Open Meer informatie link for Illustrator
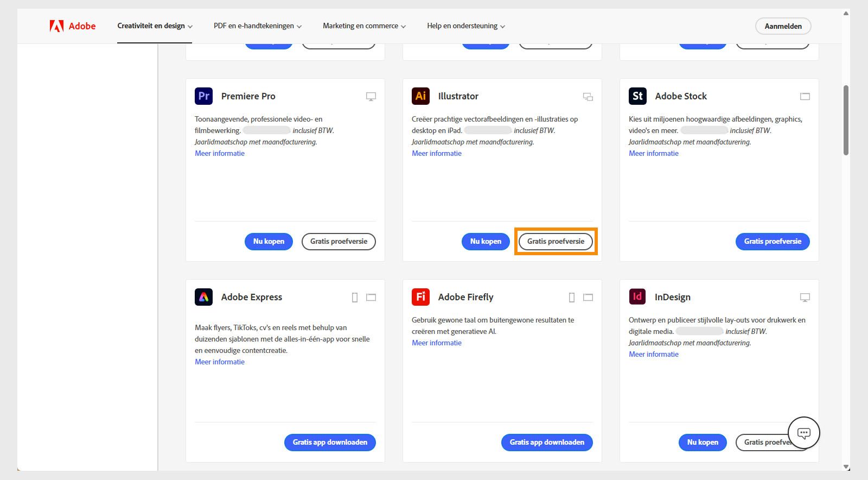 coord(437,154)
